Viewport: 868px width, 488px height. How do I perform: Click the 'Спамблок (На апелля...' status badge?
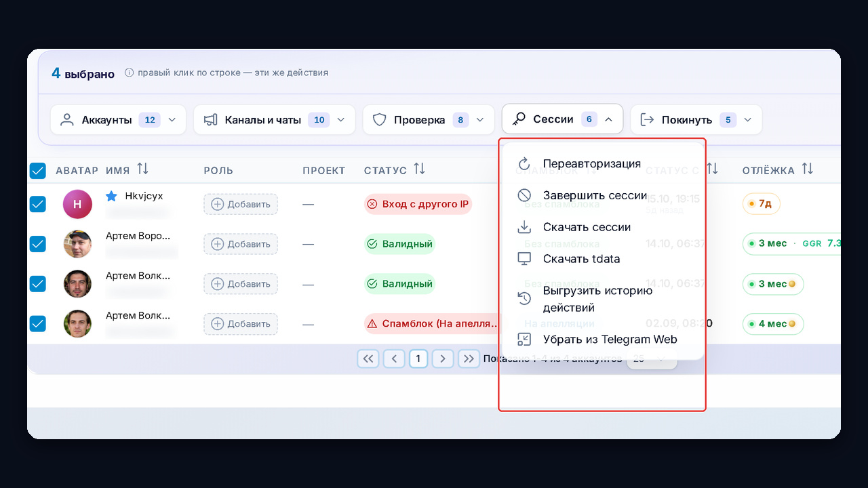433,324
